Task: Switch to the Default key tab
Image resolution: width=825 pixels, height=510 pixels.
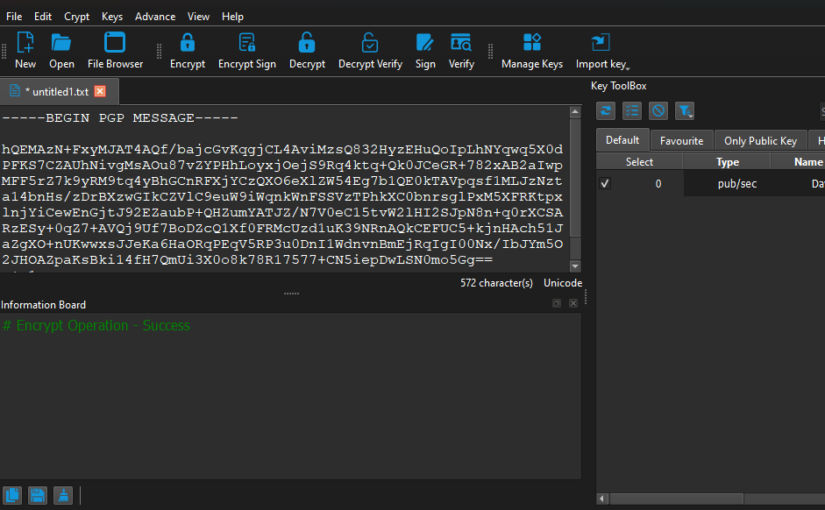Action: coord(622,140)
